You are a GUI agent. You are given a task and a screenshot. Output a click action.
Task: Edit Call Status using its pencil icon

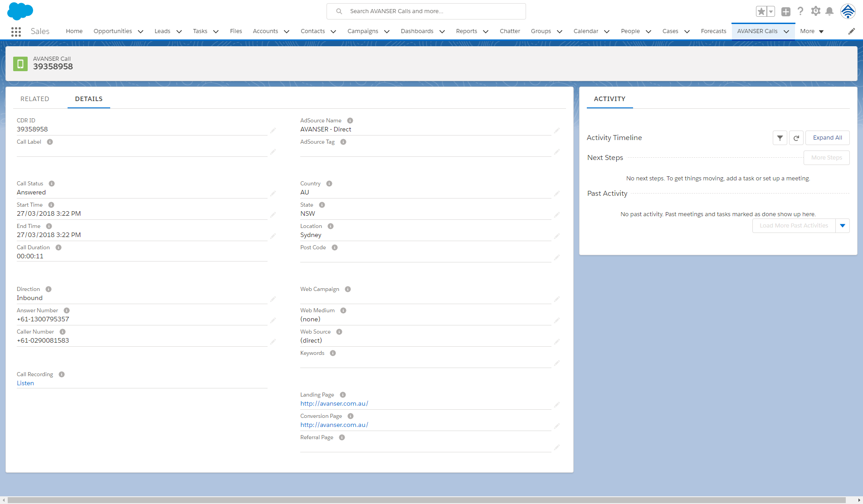[273, 193]
